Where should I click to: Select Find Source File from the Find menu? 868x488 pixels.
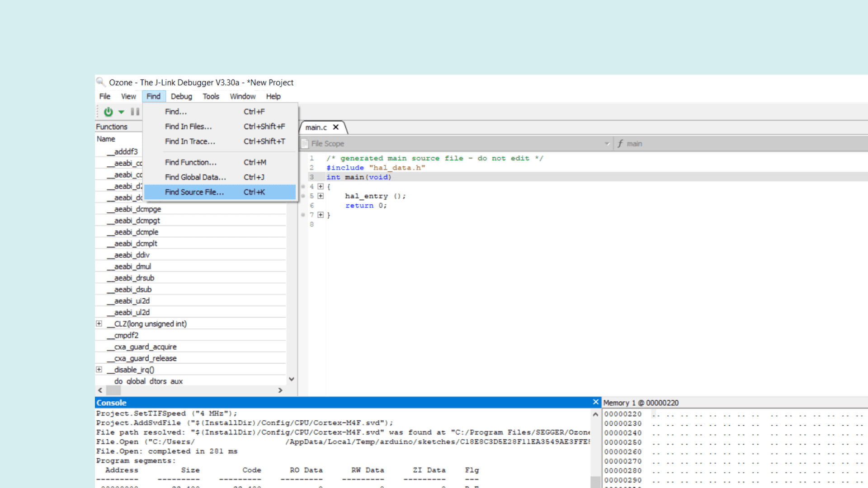194,192
